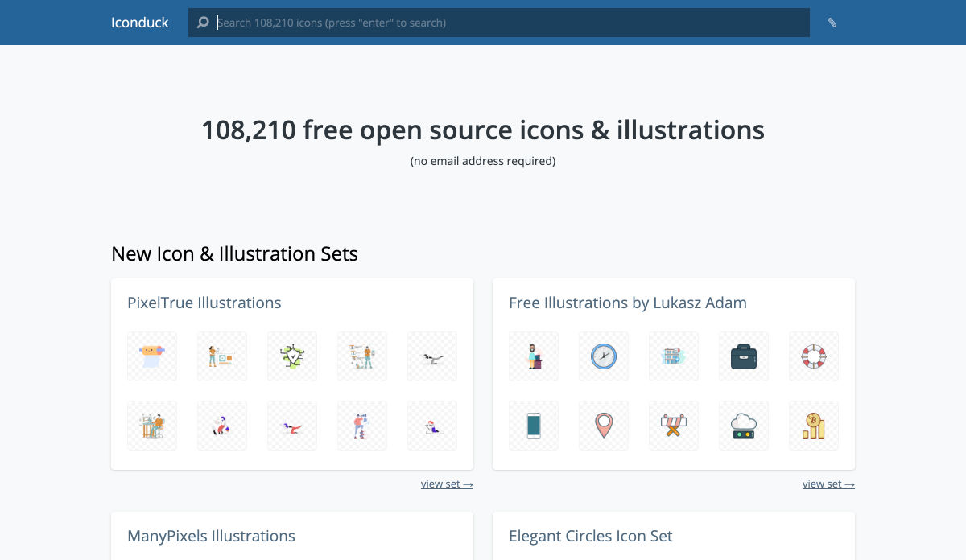Select the lifebuoy ring icon
Screen dimensions: 966x560
814,356
